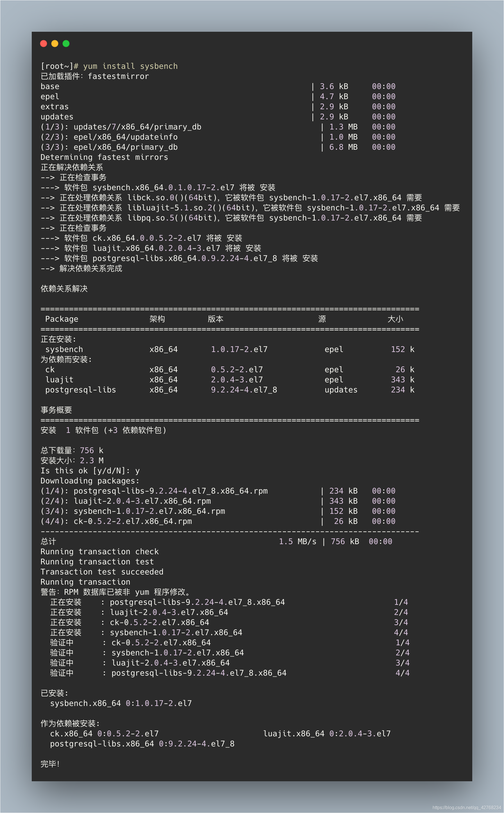Click the red close window dot

[43, 44]
